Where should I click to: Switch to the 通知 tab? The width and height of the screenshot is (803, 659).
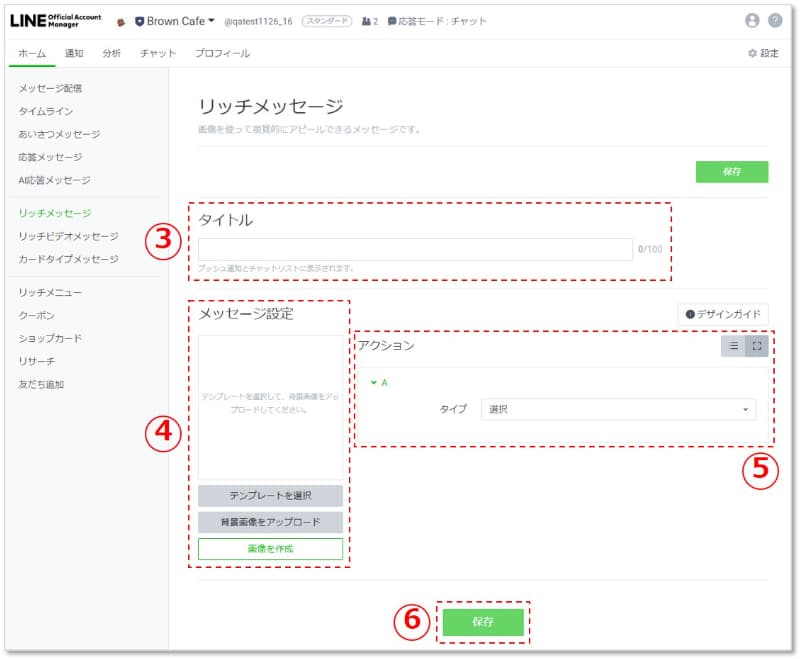click(x=74, y=53)
